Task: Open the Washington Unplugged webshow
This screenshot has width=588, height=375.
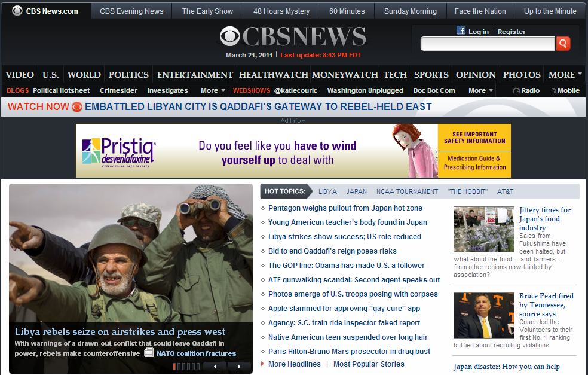Action: [x=365, y=90]
